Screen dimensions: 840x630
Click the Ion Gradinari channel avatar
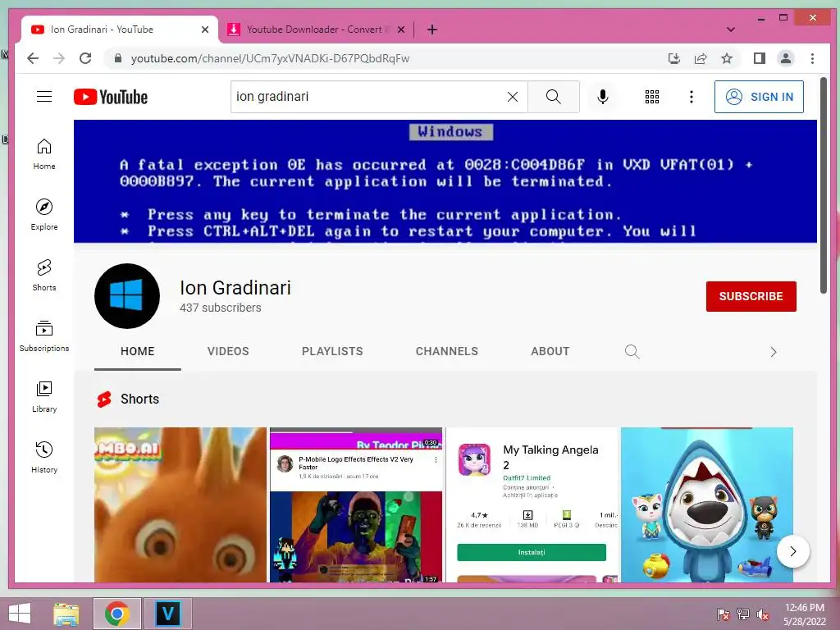click(127, 295)
